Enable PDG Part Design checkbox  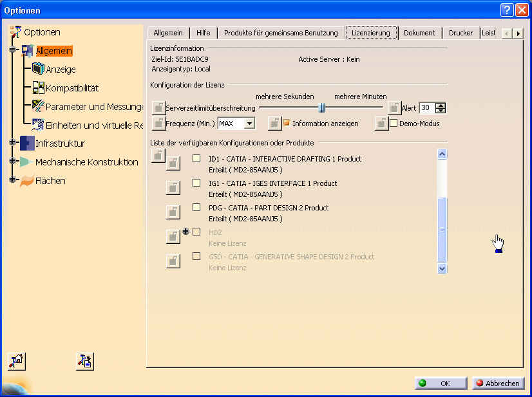(x=196, y=207)
